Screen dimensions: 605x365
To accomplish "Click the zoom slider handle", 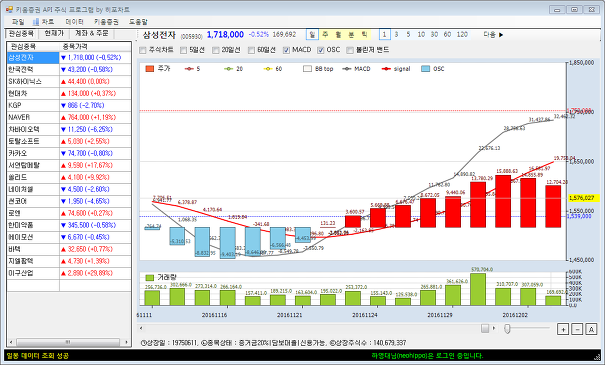I will (507, 329).
